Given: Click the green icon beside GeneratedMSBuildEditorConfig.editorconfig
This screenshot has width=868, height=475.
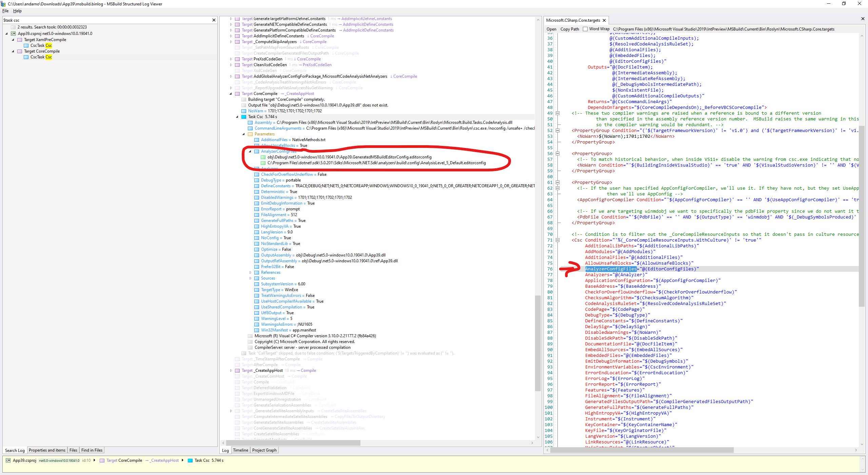Looking at the screenshot, I should tap(263, 157).
